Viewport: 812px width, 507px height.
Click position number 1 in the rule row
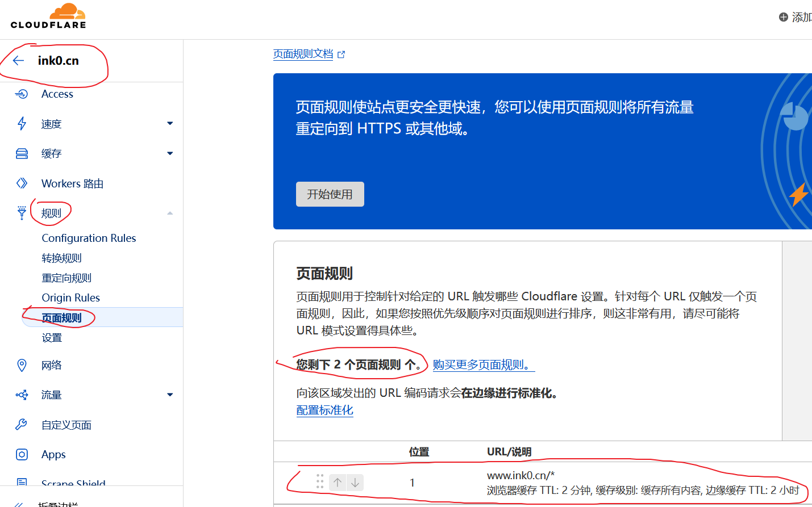(412, 483)
